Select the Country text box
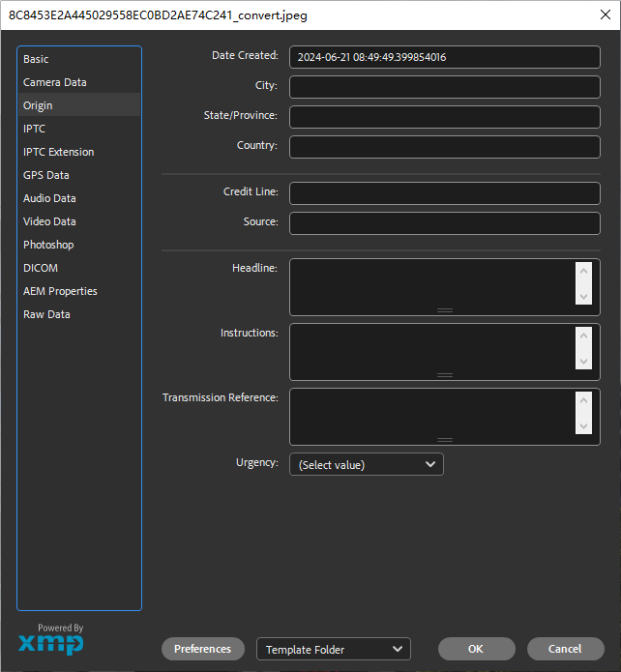 point(444,147)
